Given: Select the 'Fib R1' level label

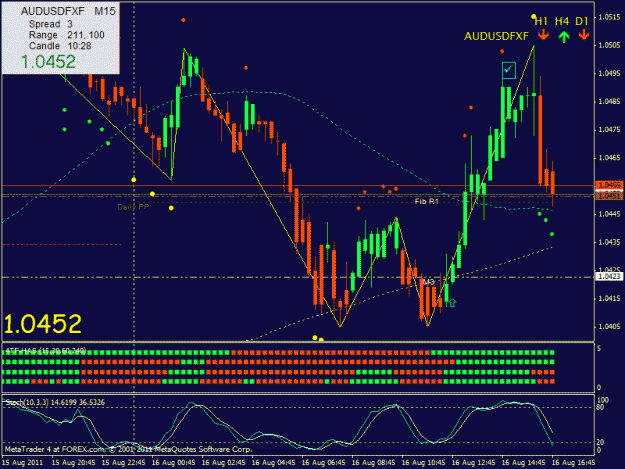Looking at the screenshot, I should [426, 202].
